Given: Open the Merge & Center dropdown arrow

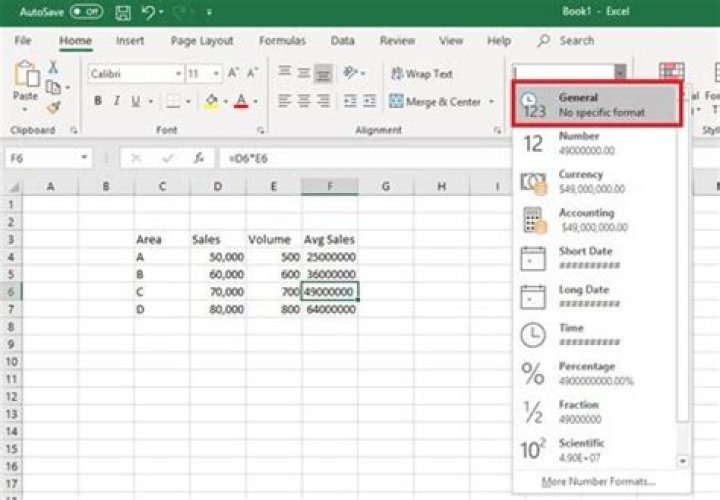Looking at the screenshot, I should [491, 101].
